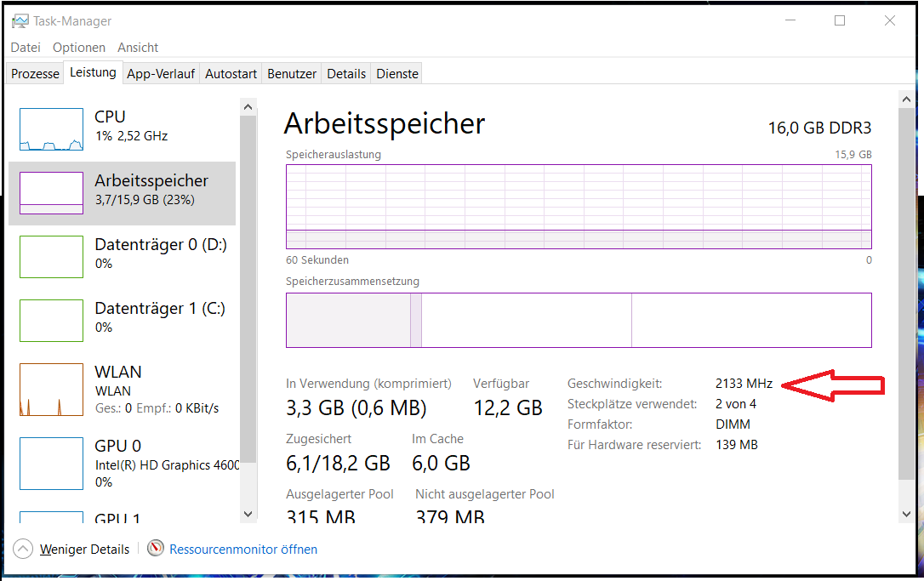The width and height of the screenshot is (924, 581).
Task: Click the Weniger Details button
Action: [85, 550]
